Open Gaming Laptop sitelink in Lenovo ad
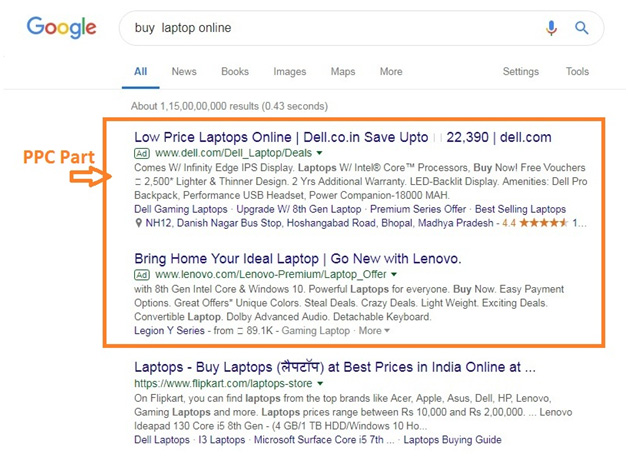 pos(316,331)
